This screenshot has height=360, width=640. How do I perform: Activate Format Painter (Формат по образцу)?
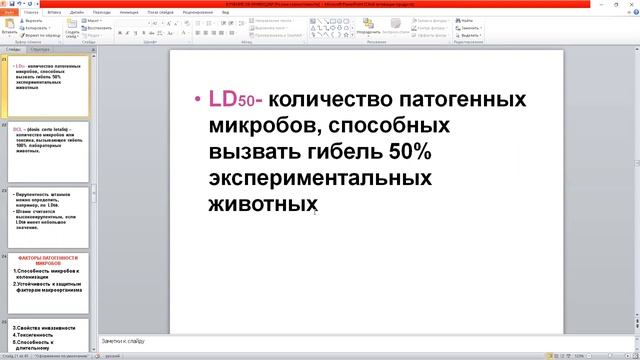40,36
